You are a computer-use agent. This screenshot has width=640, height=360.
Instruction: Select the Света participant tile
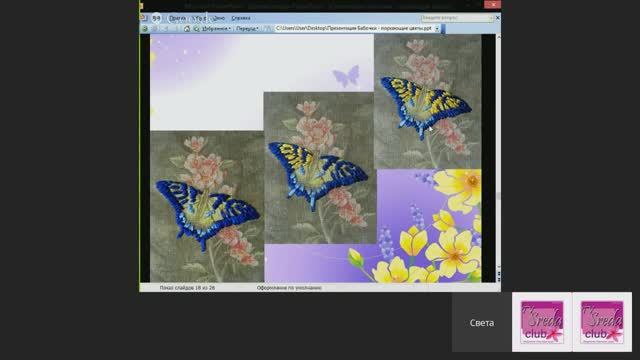pyautogui.click(x=482, y=322)
